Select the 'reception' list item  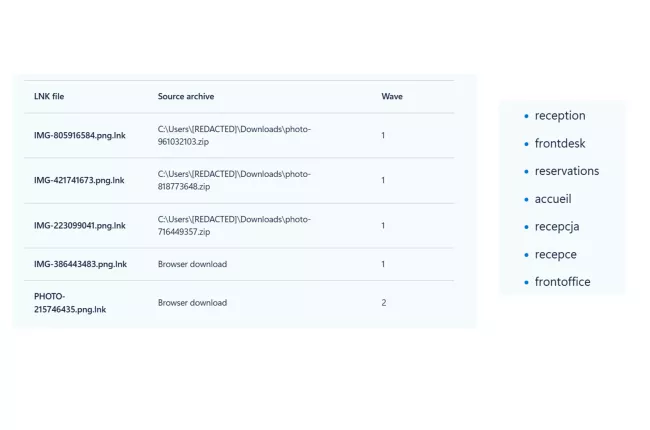tap(560, 116)
